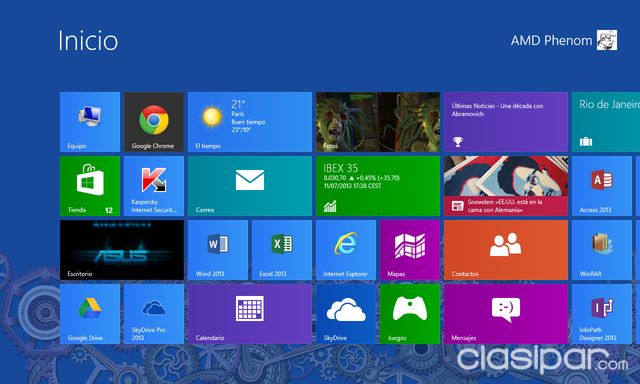Open the IBEX 35 finance tile
Viewport: 640px width, 384px height.
(378, 186)
